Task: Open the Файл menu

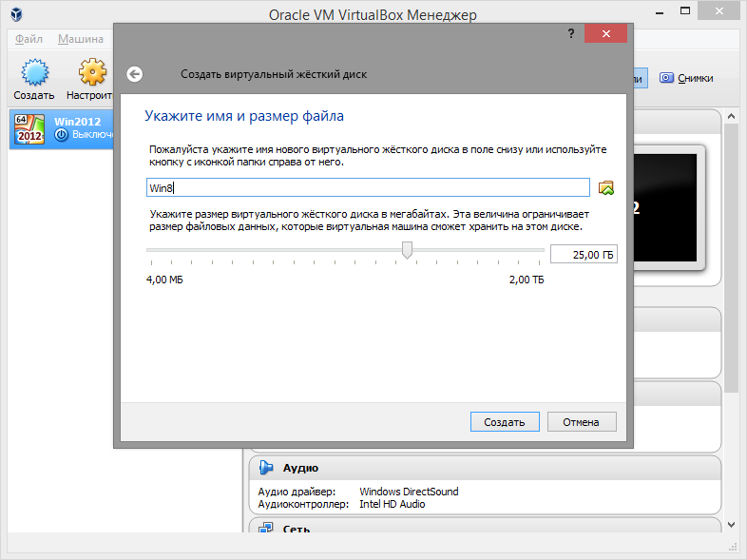Action: coord(29,39)
